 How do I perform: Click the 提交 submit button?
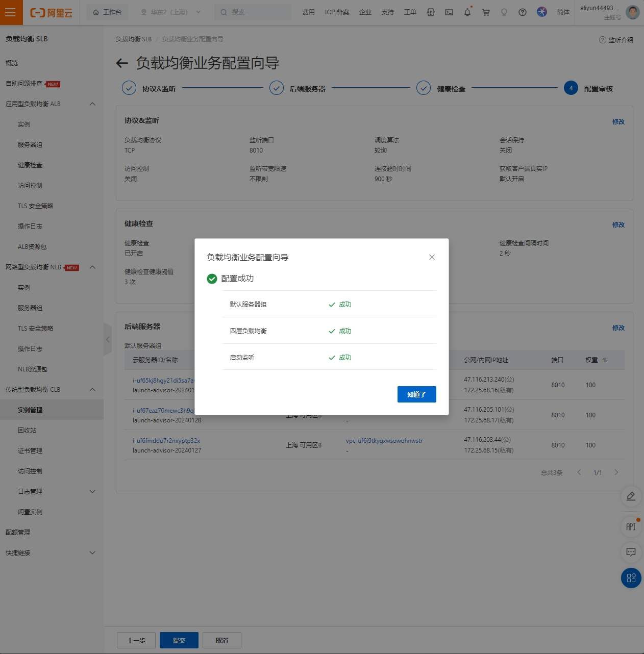tap(179, 640)
